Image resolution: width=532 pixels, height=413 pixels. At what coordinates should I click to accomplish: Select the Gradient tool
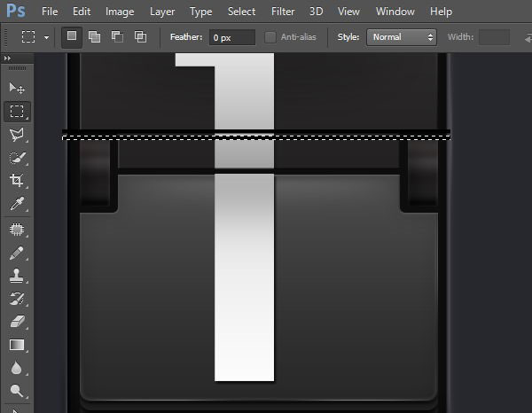coord(17,345)
